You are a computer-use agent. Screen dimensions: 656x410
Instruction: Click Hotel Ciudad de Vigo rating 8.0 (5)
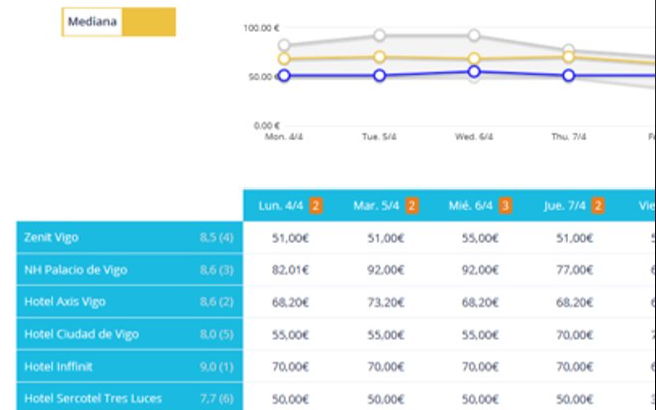(216, 334)
